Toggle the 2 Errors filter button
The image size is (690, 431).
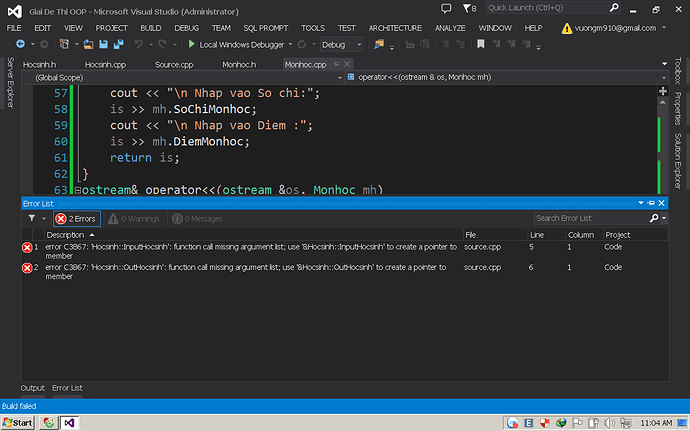point(77,218)
